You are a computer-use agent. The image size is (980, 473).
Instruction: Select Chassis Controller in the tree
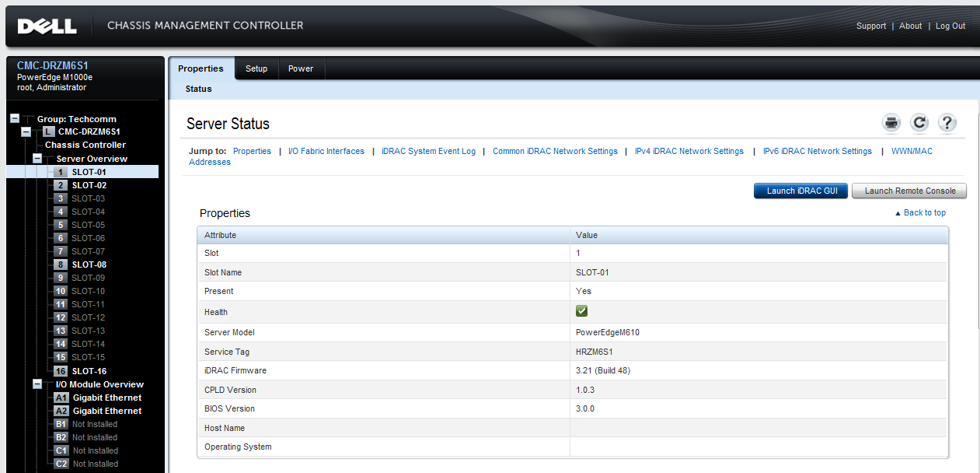point(85,145)
